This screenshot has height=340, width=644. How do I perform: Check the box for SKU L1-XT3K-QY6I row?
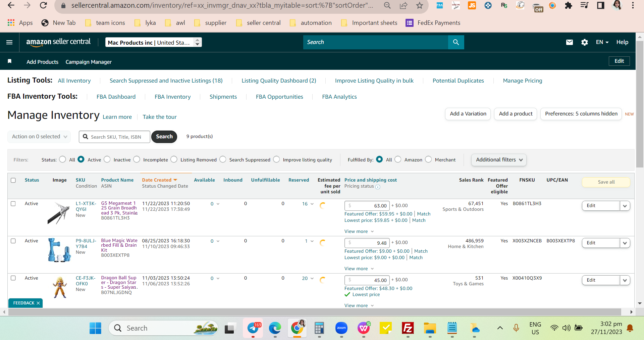tap(13, 204)
